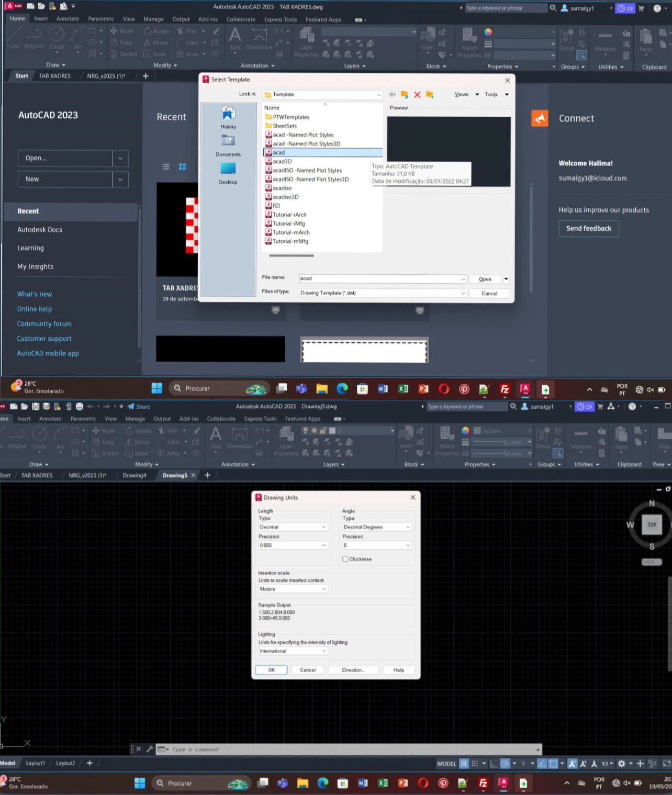
Task: Open Autodesk Docs in the Start sidebar
Action: tap(40, 229)
